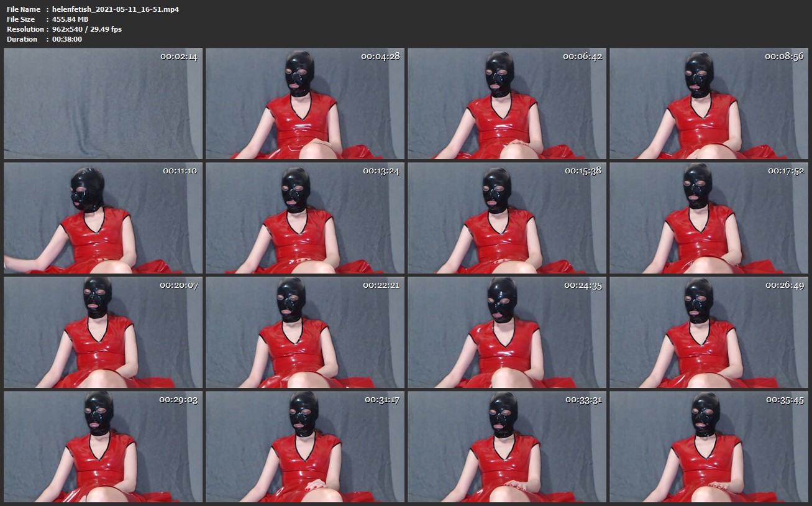The image size is (812, 506).
Task: Select the thumbnail at timestamp 00:29:03
Action: tap(103, 447)
